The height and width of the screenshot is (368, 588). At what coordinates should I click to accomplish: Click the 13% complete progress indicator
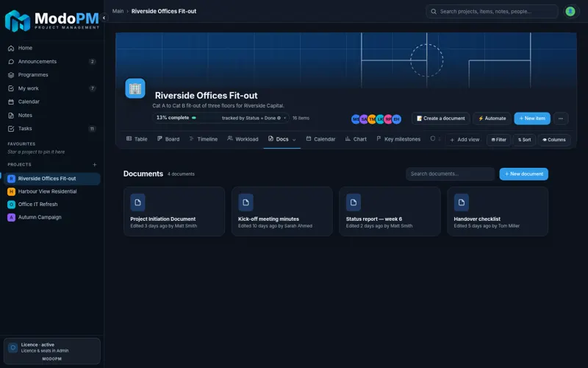[x=176, y=118]
